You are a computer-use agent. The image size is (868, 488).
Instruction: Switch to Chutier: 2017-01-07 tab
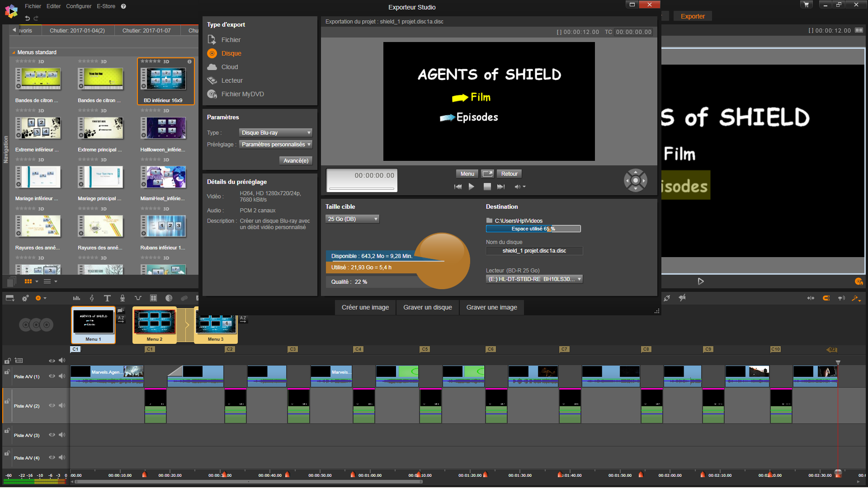click(x=146, y=30)
